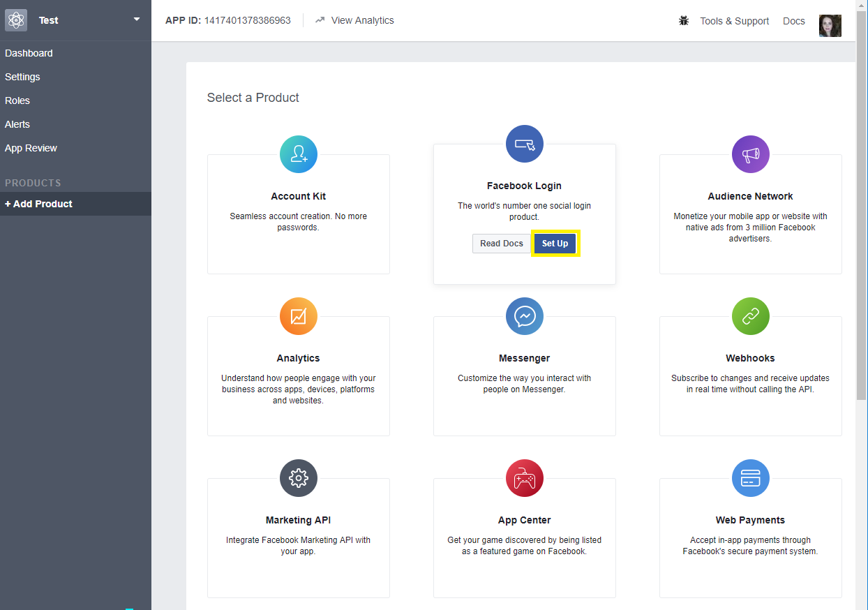
Task: Click the PRODUCTS section label
Action: 33,183
